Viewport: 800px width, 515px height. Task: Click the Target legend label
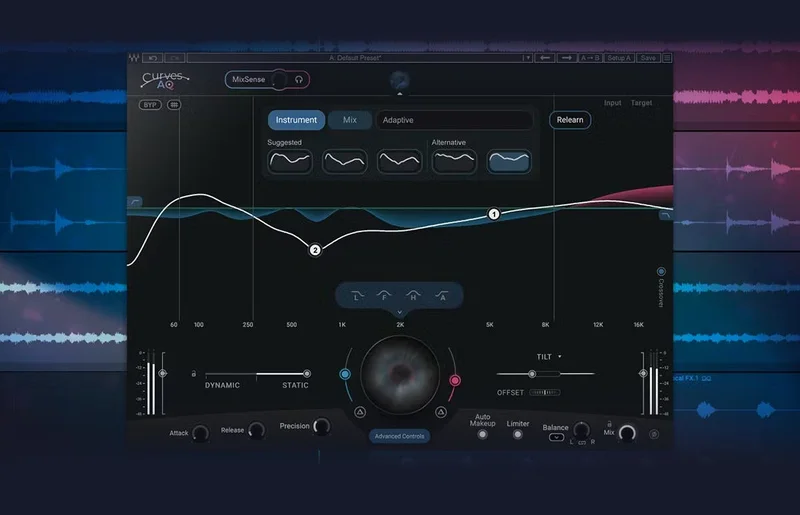click(641, 103)
